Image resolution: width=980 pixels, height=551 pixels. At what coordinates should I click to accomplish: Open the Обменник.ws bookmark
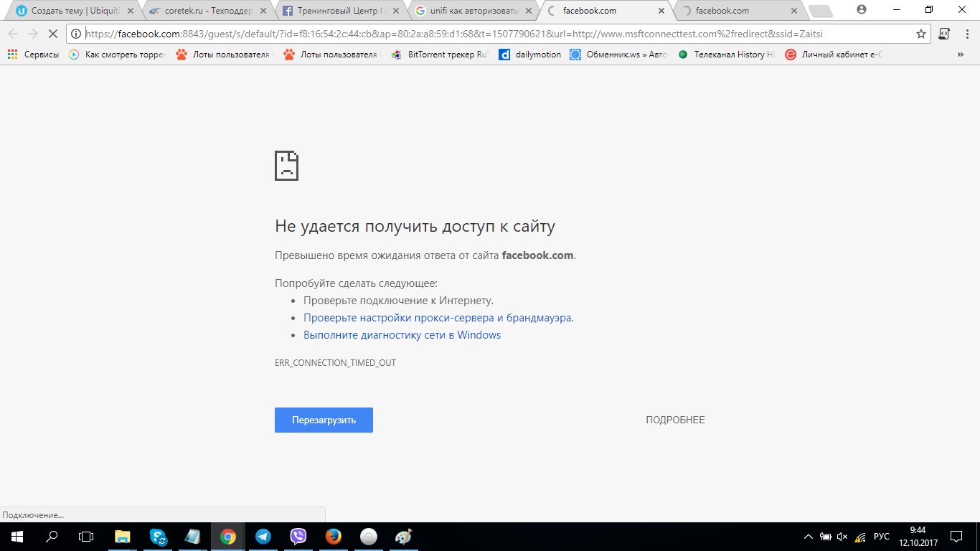click(x=619, y=55)
